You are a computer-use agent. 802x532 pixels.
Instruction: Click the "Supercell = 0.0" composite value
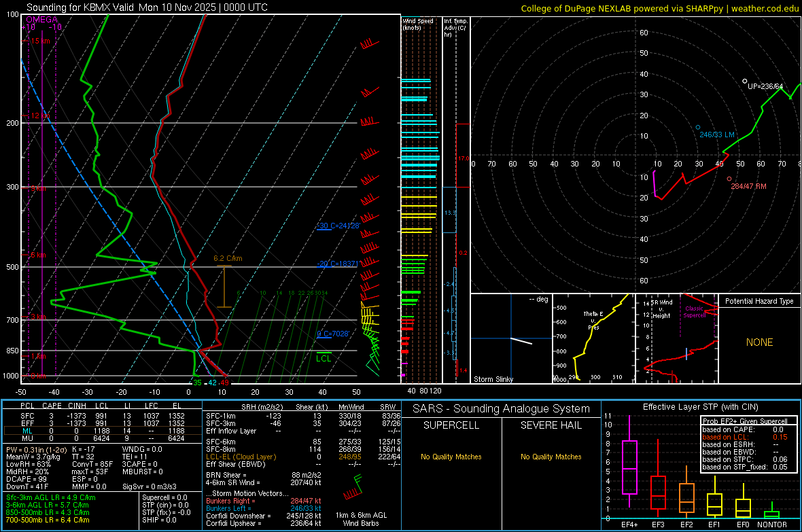coord(164,497)
